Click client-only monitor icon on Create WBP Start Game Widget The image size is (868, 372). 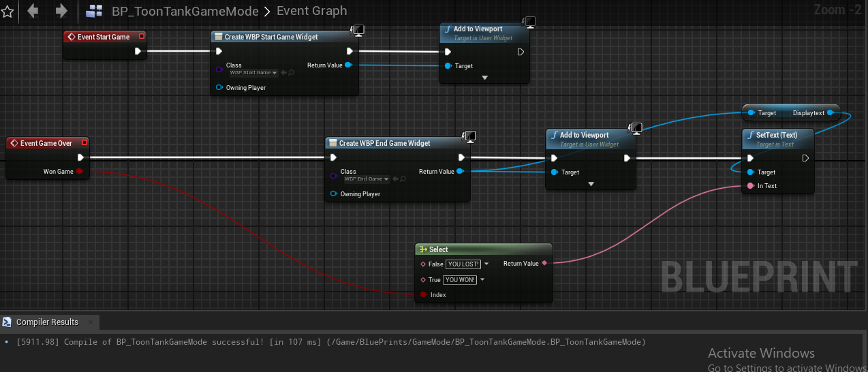click(x=358, y=29)
